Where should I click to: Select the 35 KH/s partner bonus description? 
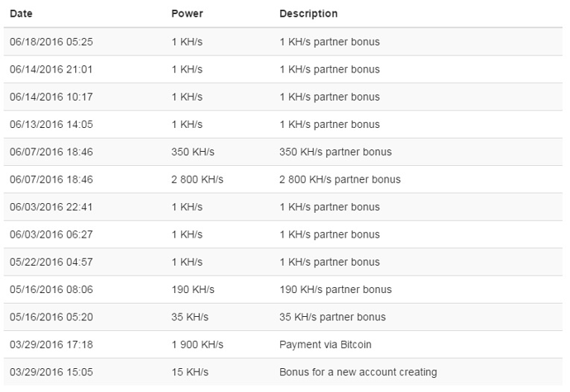[x=333, y=317]
